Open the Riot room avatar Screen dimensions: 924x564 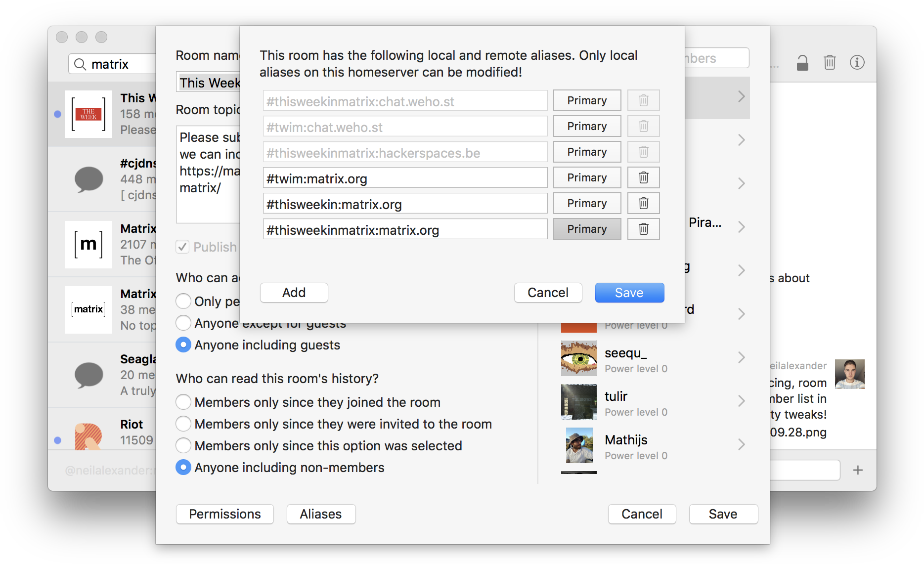click(88, 435)
